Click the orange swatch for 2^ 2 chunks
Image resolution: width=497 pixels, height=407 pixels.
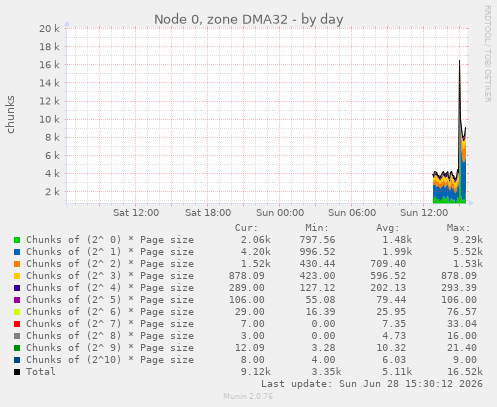click(17, 264)
